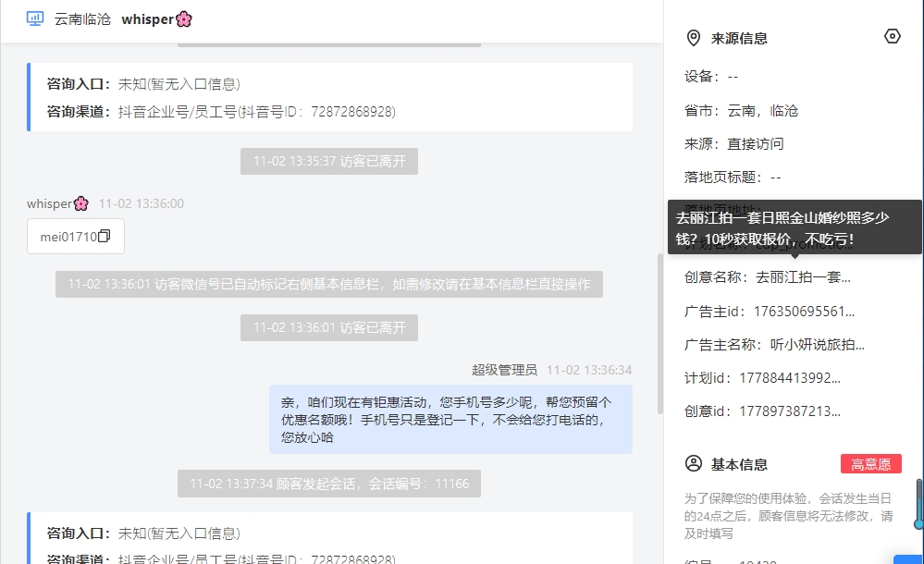Click the mei01710 message text
The image size is (924, 564).
(x=68, y=237)
